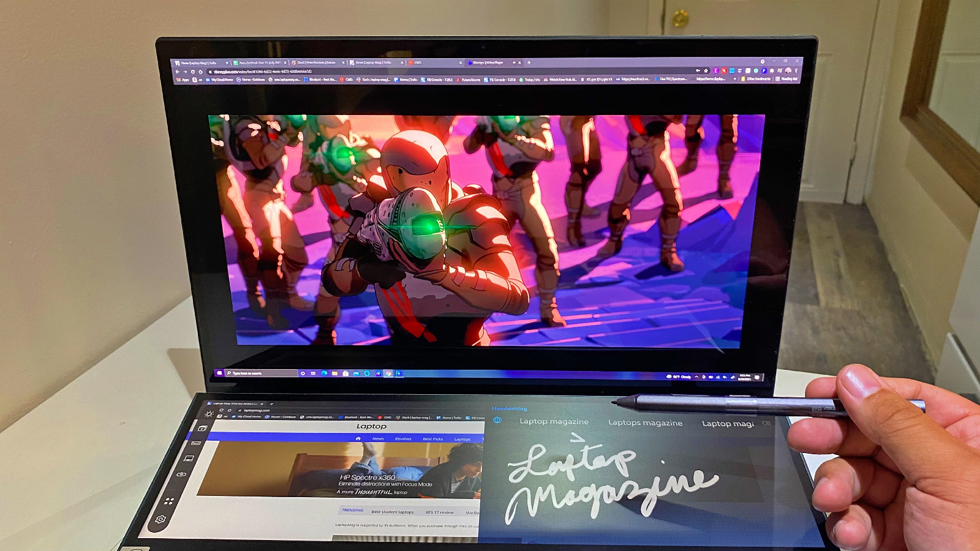Screen dimensions: 980x551
Task: Click home button in main Chrome toolbar
Action: [x=200, y=72]
